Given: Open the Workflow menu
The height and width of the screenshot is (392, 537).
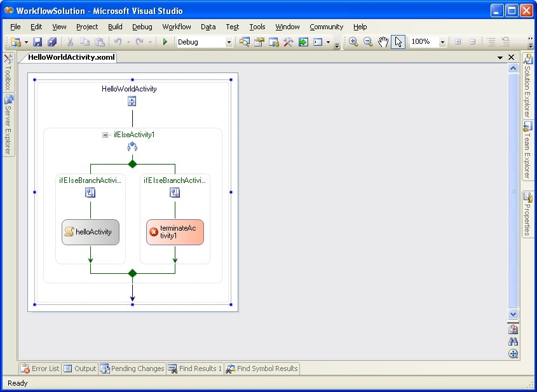Looking at the screenshot, I should 177,27.
